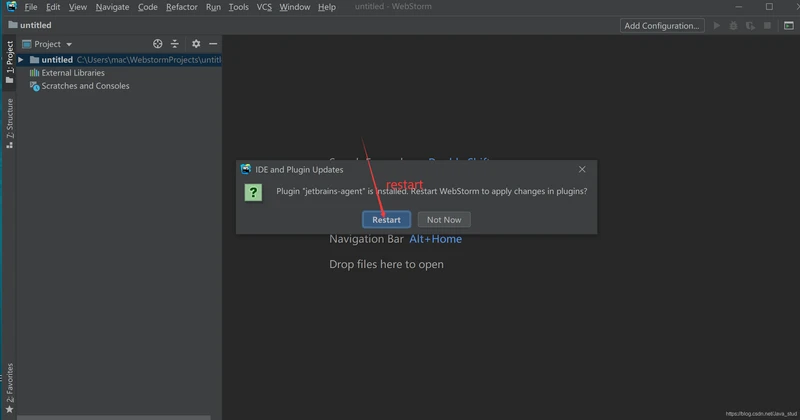
Task: Open the Refactor menu
Action: pos(181,7)
